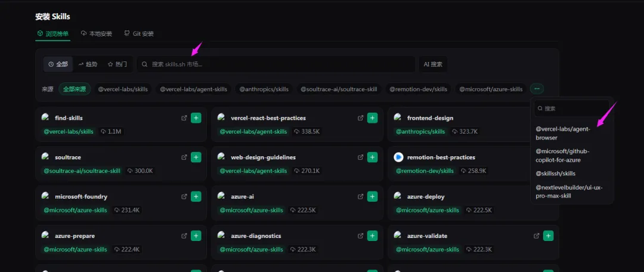The image size is (644, 272).
Task: Switch to 热门 popular filter
Action: point(117,64)
